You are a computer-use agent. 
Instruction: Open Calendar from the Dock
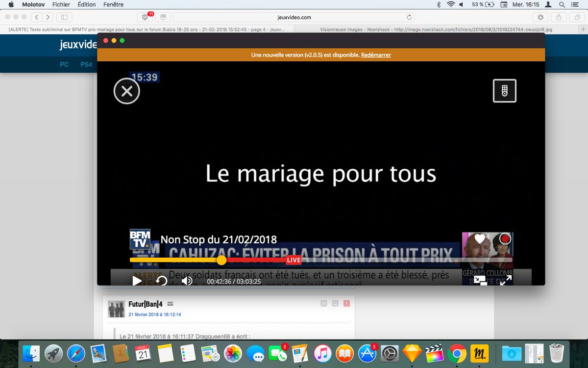tap(143, 353)
